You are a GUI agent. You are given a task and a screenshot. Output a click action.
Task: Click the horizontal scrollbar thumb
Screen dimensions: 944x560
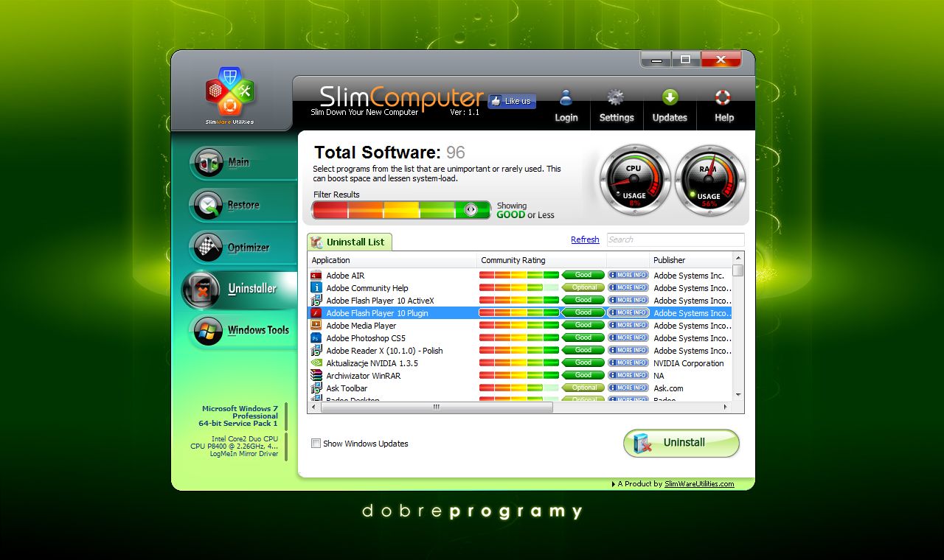(436, 407)
